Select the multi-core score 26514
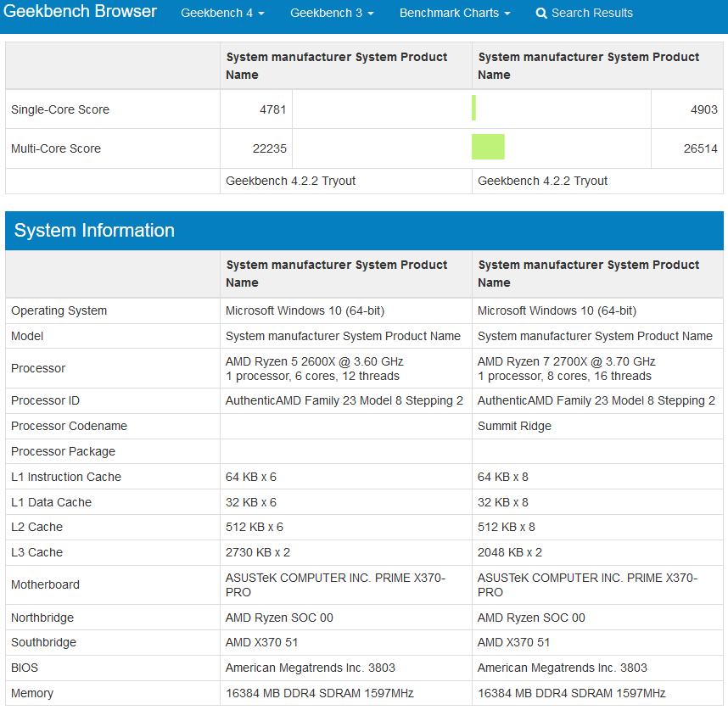Image resolution: width=728 pixels, height=710 pixels. [700, 148]
